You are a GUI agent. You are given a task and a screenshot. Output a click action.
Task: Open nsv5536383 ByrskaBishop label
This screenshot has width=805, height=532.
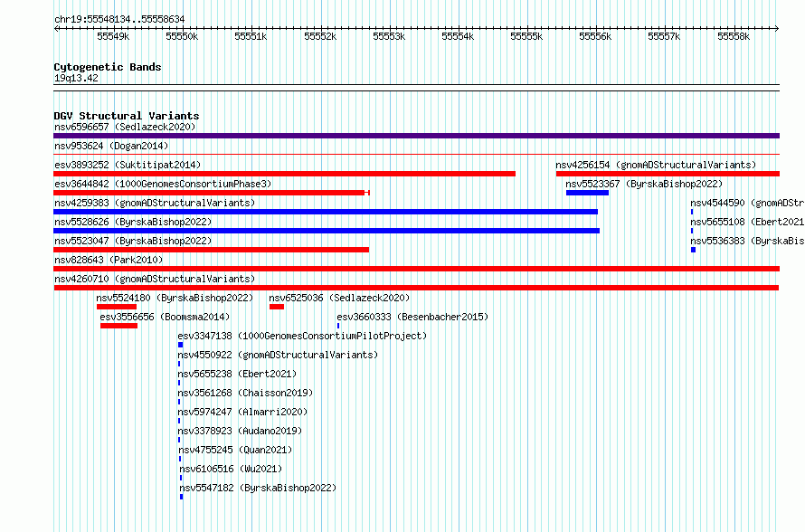(747, 241)
